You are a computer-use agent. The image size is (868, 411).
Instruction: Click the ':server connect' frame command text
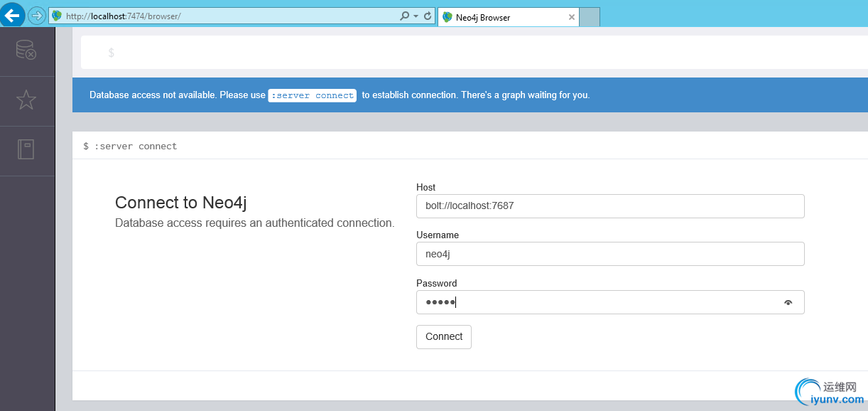[x=130, y=146]
